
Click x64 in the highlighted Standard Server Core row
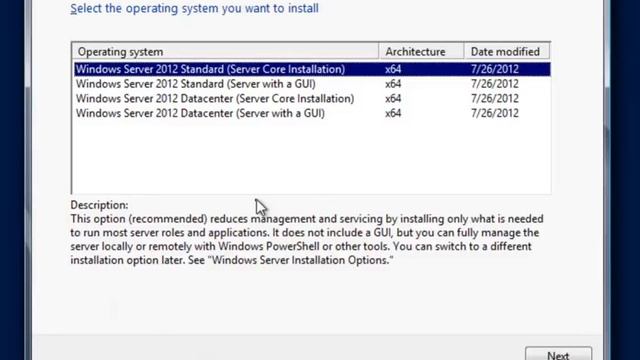tap(393, 69)
